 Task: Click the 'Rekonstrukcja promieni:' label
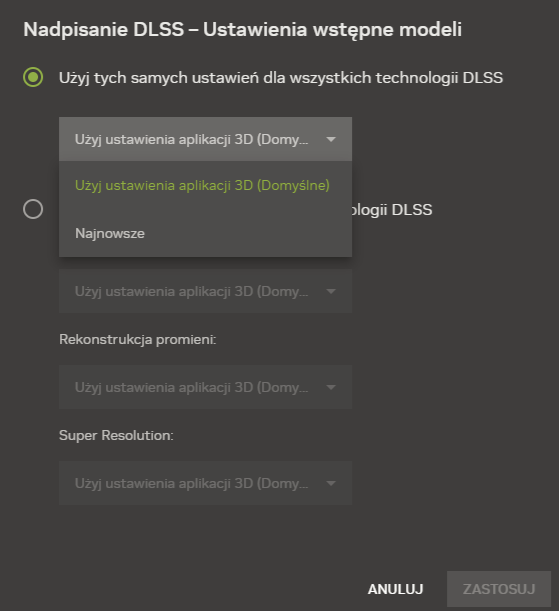tap(138, 339)
